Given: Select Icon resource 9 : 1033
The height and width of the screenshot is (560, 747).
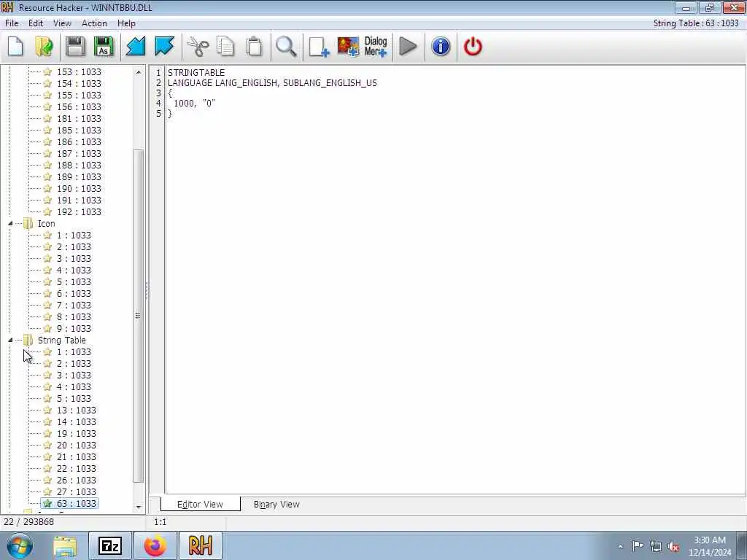Looking at the screenshot, I should pos(74,329).
